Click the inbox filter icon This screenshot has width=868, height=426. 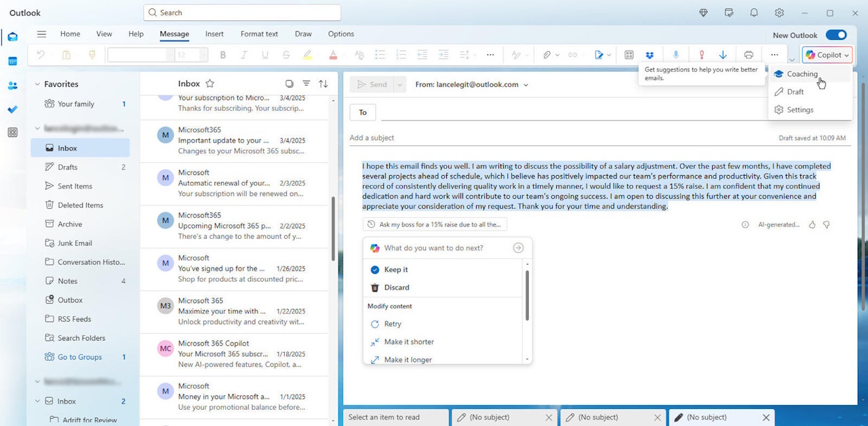point(307,83)
